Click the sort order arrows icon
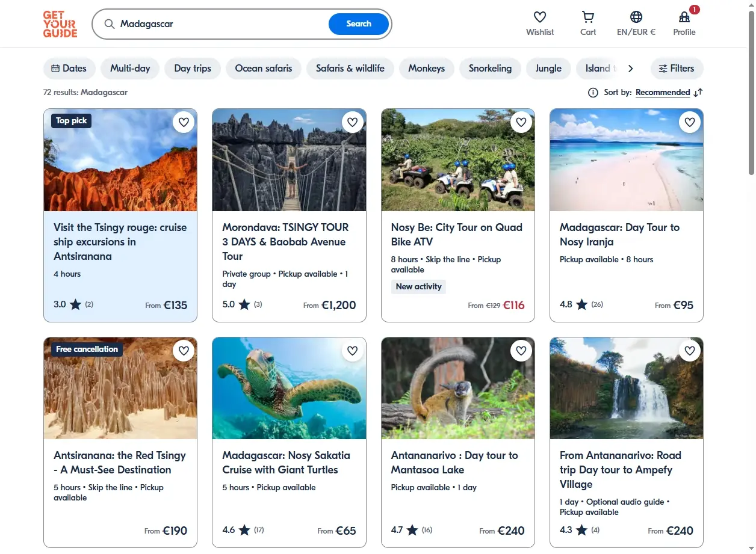 [x=698, y=93]
